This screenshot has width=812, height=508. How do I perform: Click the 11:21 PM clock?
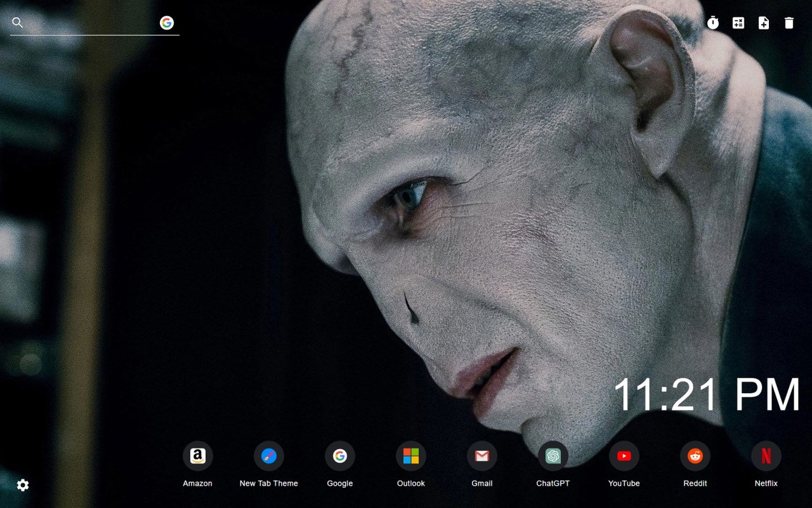click(707, 395)
